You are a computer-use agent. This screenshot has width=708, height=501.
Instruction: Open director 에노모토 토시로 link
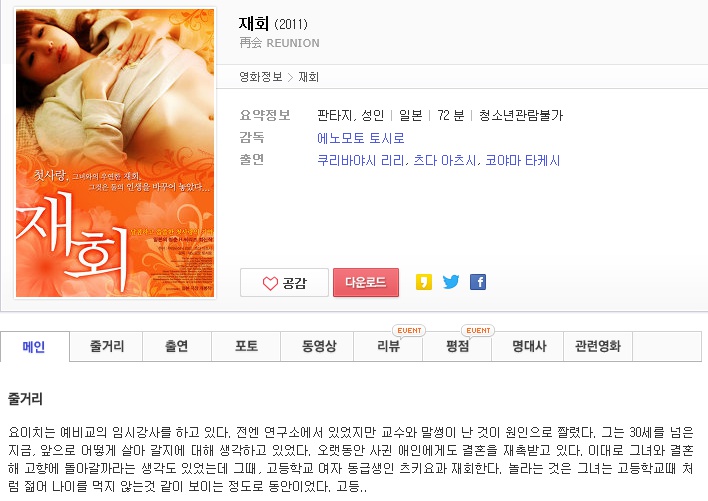[360, 138]
